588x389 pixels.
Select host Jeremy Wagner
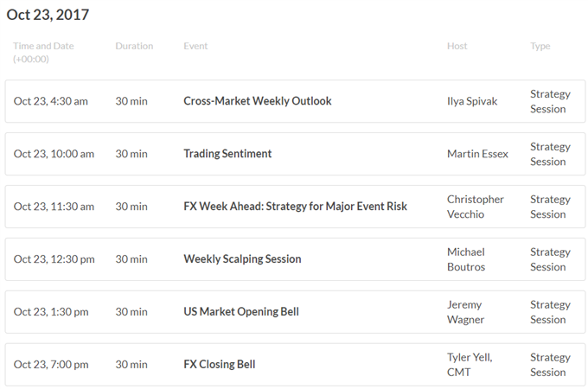pyautogui.click(x=465, y=312)
